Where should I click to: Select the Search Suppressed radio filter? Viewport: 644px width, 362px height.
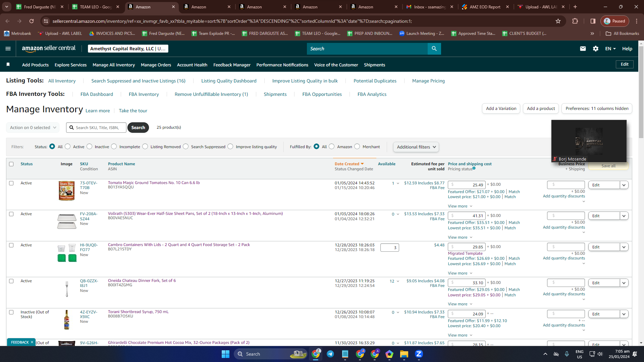[x=186, y=146]
